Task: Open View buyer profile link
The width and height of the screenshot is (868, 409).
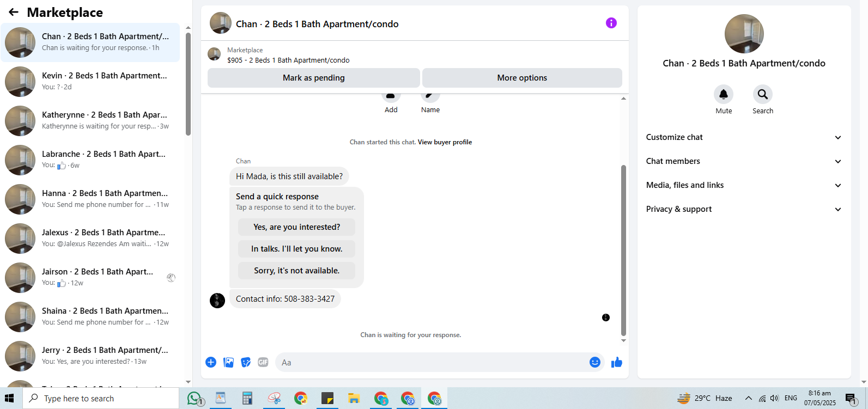Action: [445, 142]
